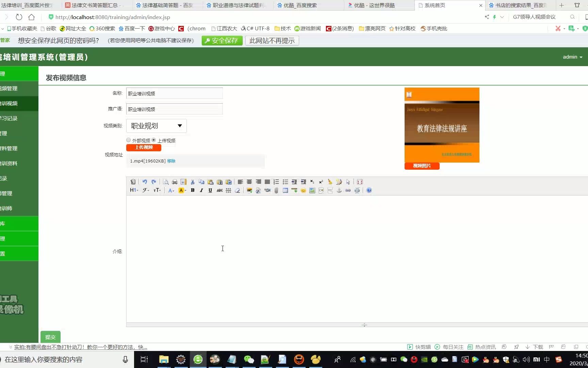
Task: Undo the last editor action
Action: pyautogui.click(x=144, y=182)
